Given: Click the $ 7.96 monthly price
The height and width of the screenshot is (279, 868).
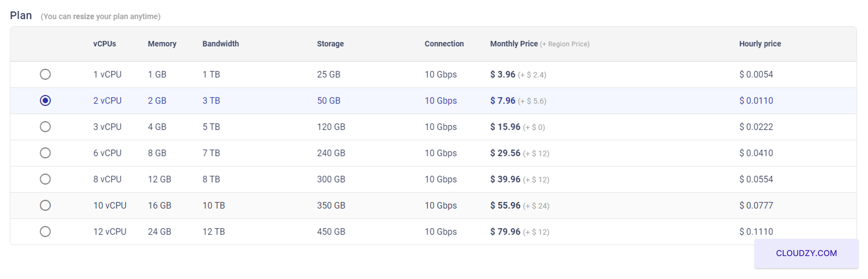Looking at the screenshot, I should 503,100.
